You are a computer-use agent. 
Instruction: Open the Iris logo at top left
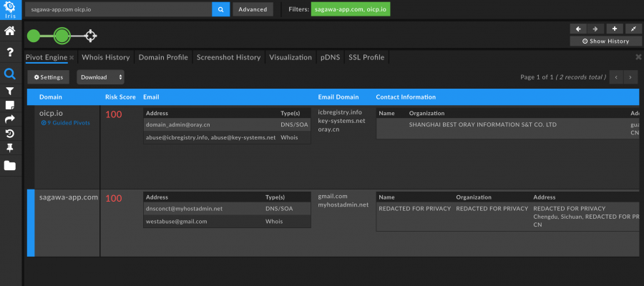click(x=10, y=10)
